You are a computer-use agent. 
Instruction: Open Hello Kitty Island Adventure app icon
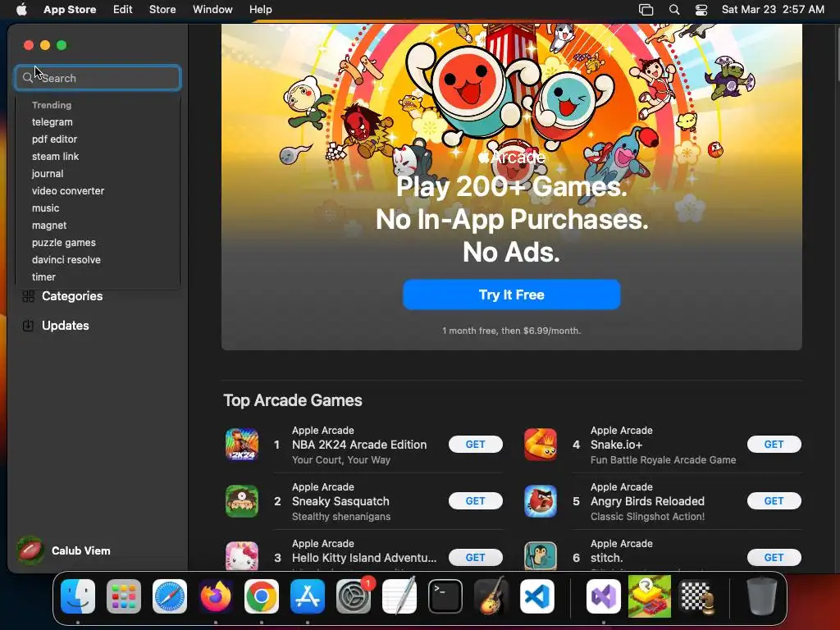242,556
